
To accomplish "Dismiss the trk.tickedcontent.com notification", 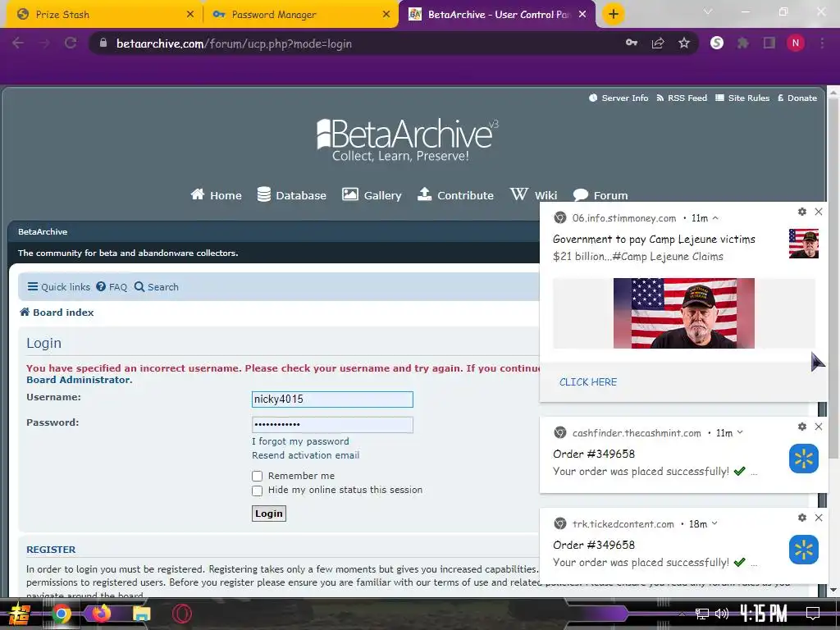I will click(819, 518).
